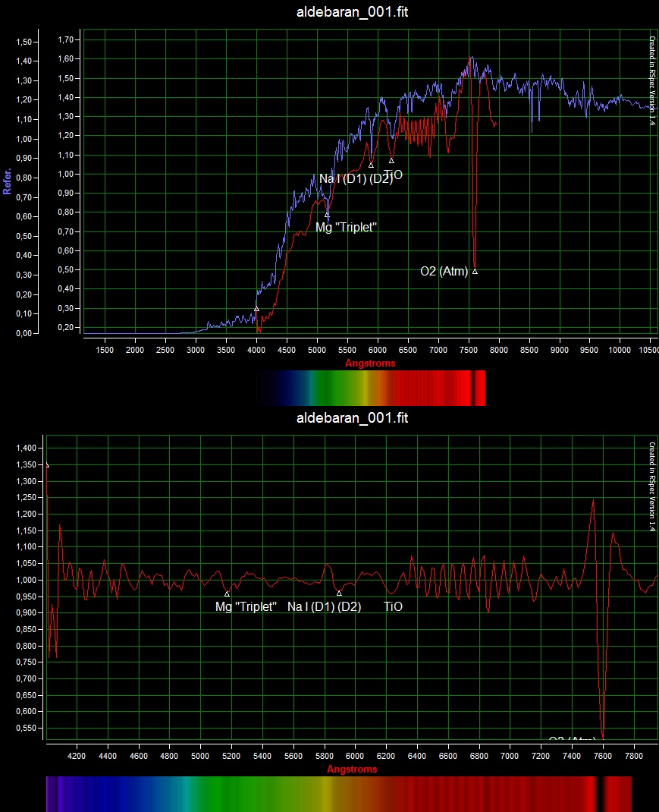
Task: Select the 'Mg "Triplet"' text label in upper chart
Action: coord(346,228)
